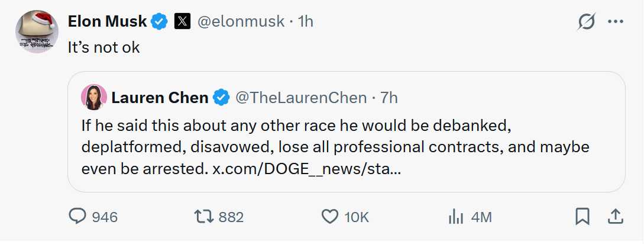Click Lauren Chen's blue verified badge
The height and width of the screenshot is (244, 644).
click(x=221, y=98)
